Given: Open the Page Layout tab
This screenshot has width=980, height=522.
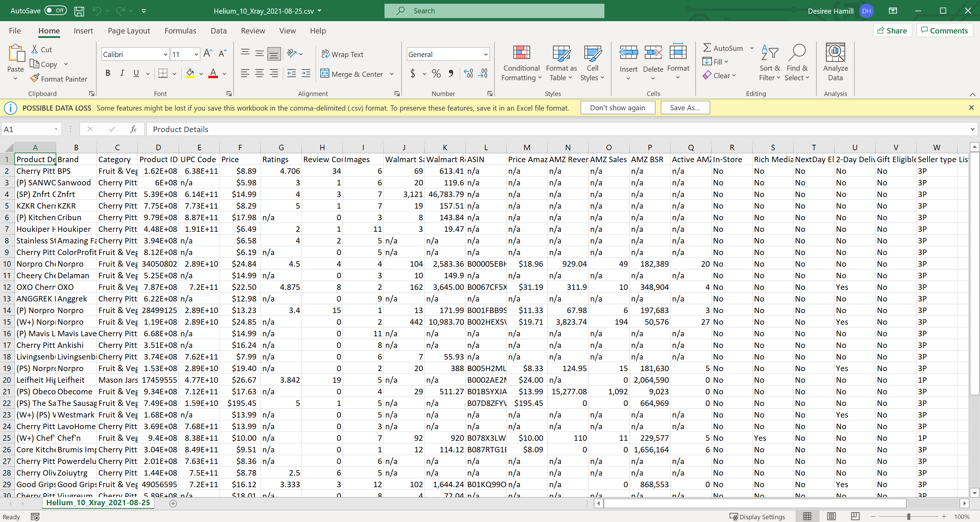Looking at the screenshot, I should (x=129, y=31).
